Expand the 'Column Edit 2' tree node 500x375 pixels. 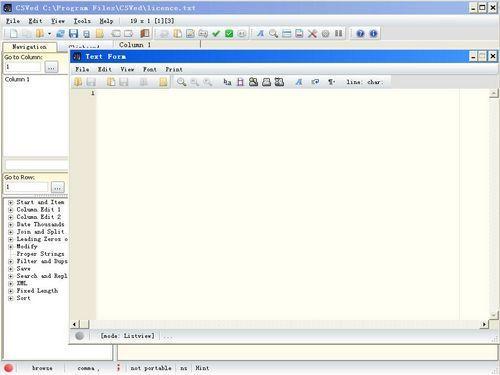tap(10, 217)
